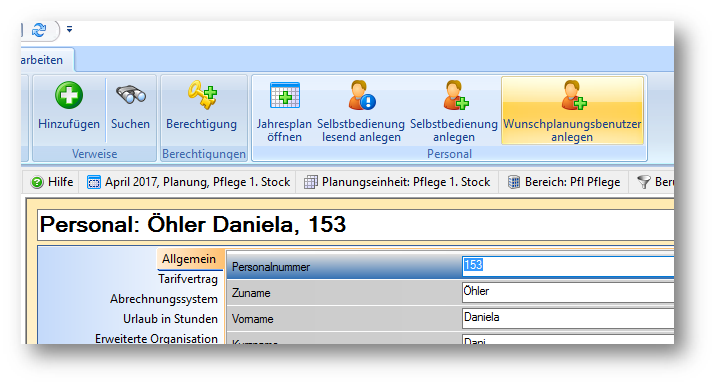This screenshot has width=716, height=386.
Task: Click the heading Personal: Öhler Daniela, 153
Action: point(193,225)
